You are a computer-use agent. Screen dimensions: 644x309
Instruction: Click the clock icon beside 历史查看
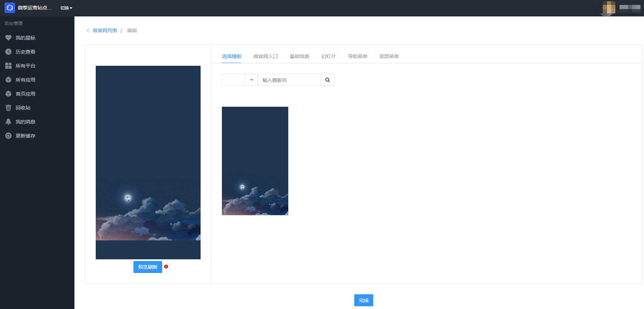click(8, 52)
